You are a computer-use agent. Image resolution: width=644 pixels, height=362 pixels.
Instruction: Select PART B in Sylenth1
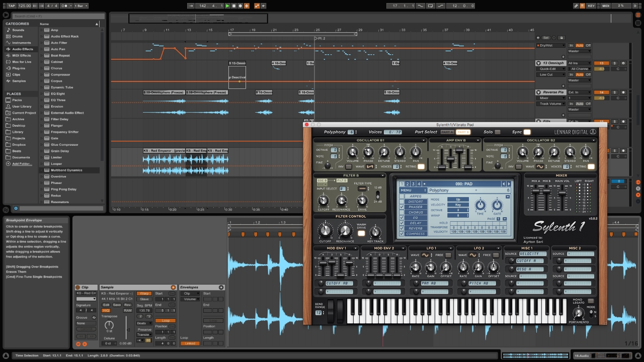pos(463,132)
